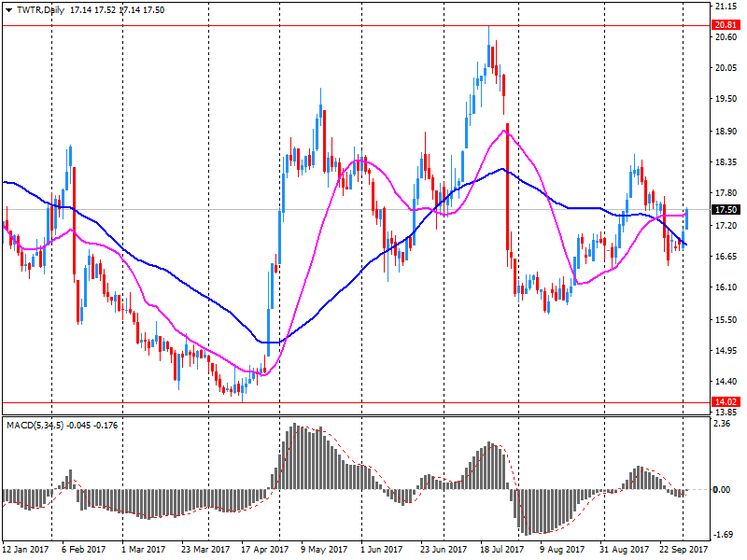Click the 12 Jan 2017 date label
Viewport: 747px width, 560px height.
tap(25, 550)
